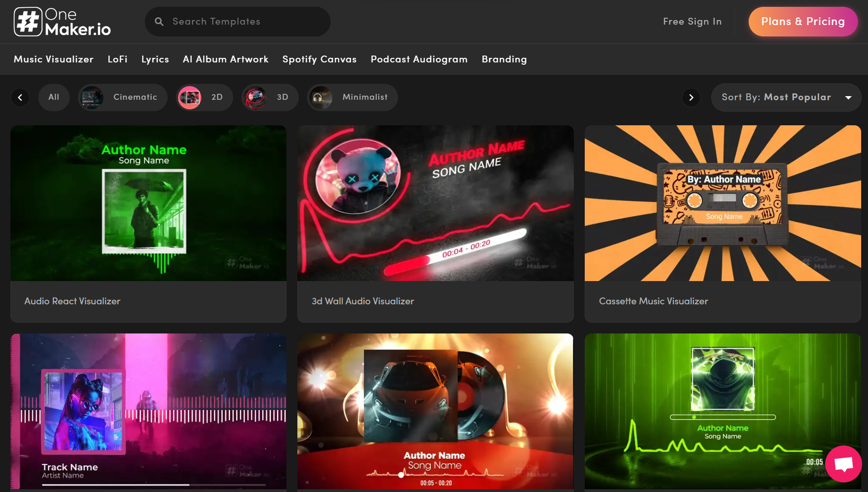Viewport: 868px width, 492px height.
Task: Select the 3D filter chip
Action: pyautogui.click(x=270, y=97)
